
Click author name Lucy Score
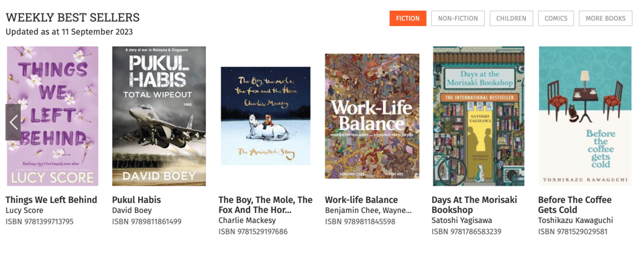click(x=25, y=210)
